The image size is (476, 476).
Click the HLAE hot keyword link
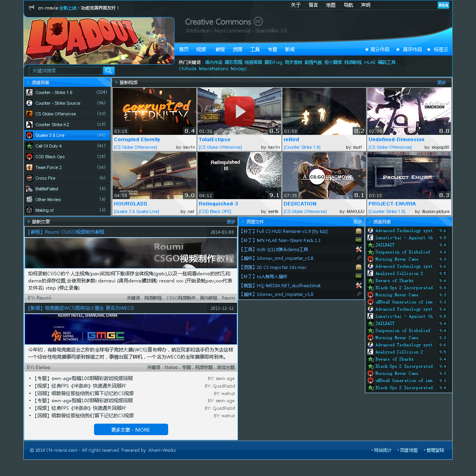point(370,62)
